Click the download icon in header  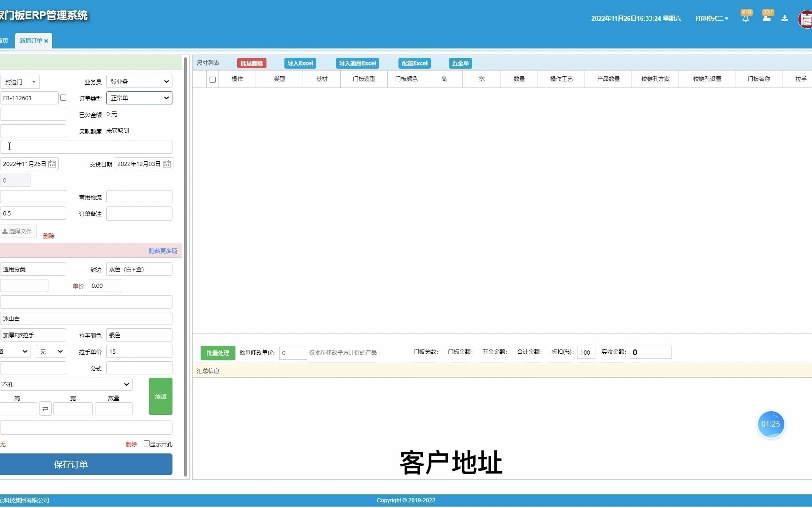tap(785, 18)
